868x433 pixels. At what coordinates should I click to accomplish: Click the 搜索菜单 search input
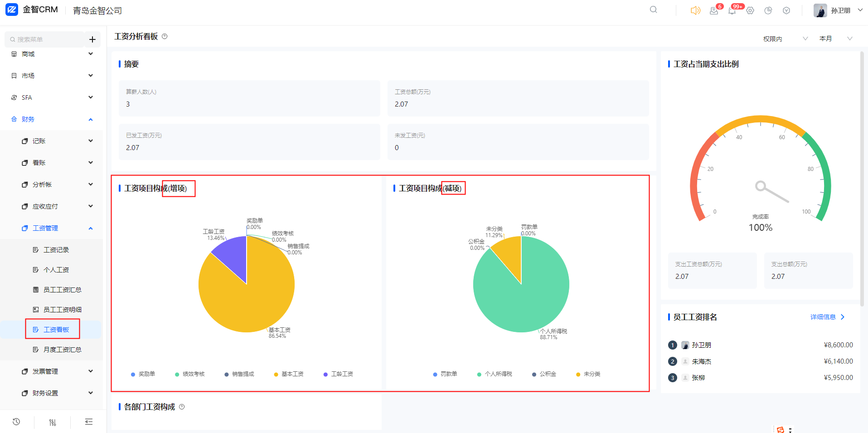click(44, 39)
